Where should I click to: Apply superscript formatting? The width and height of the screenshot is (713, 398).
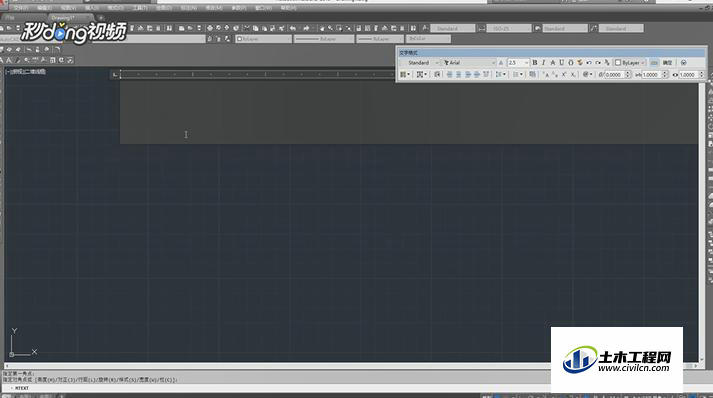pyautogui.click(x=564, y=75)
